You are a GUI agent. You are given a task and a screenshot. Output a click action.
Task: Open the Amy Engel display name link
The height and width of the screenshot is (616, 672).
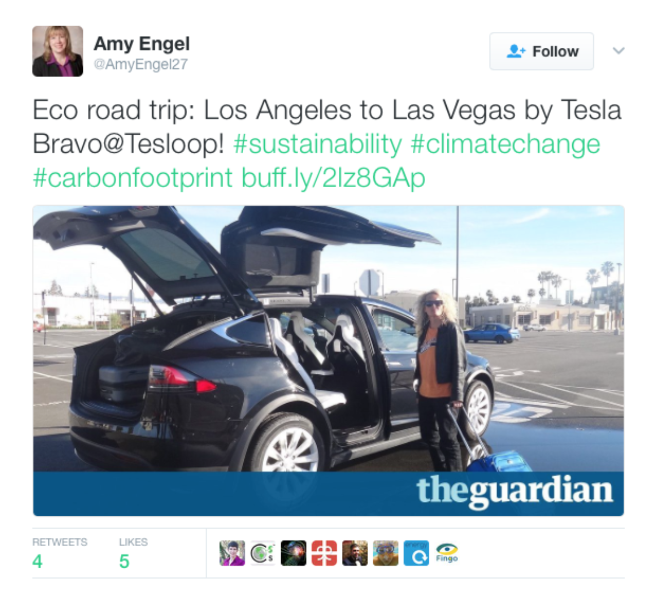[x=142, y=44]
